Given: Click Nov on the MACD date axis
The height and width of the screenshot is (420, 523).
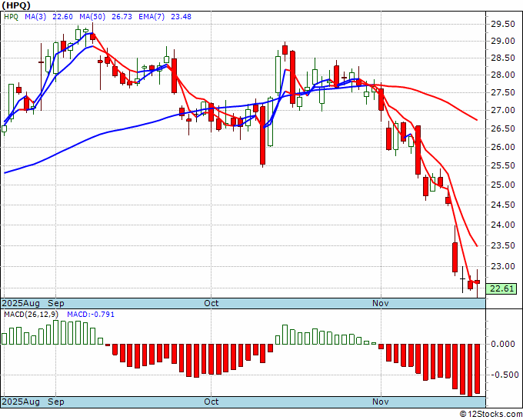Looking at the screenshot, I should point(381,402).
